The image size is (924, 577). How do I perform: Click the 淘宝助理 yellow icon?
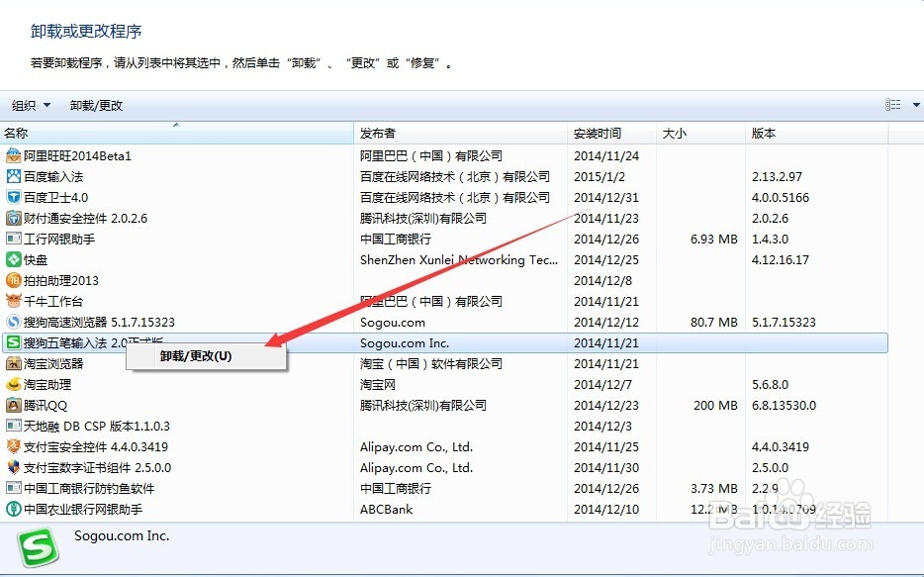pos(13,384)
